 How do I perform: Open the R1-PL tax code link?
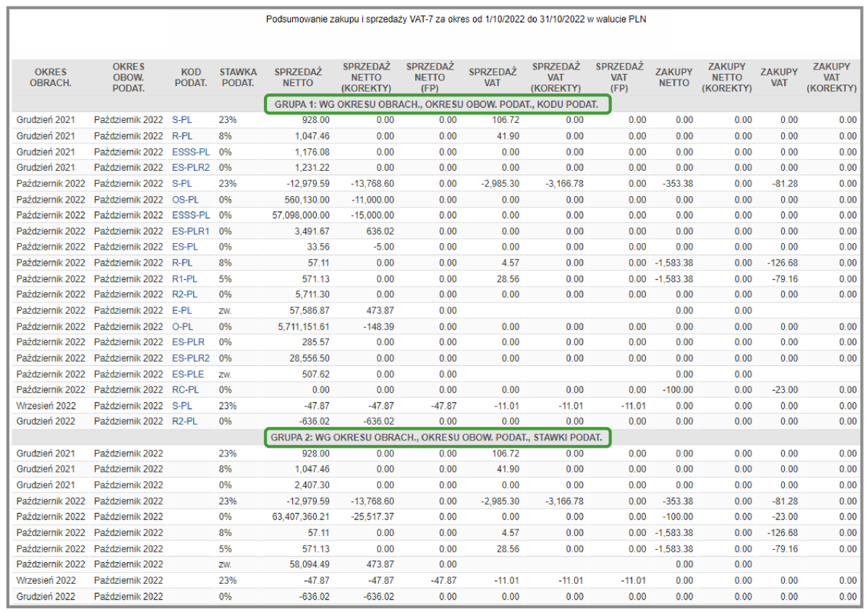185,279
